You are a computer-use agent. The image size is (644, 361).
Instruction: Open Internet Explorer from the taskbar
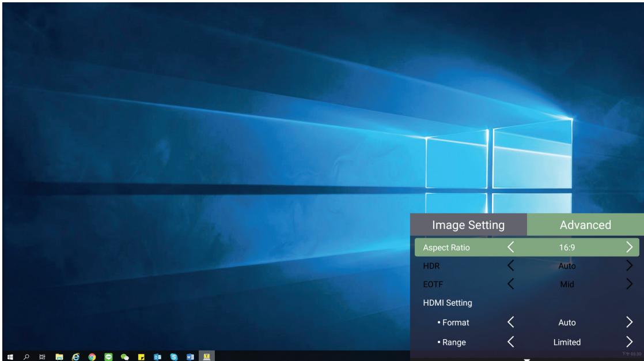pyautogui.click(x=75, y=356)
